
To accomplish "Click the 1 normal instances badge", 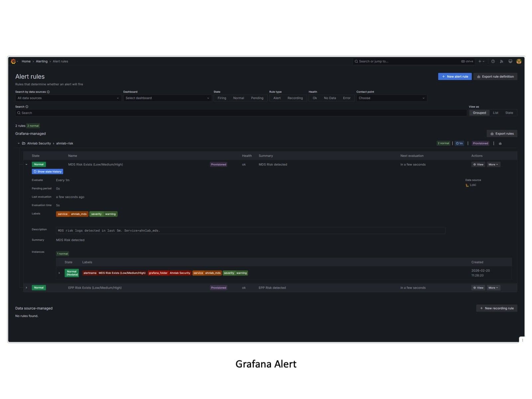I will pos(63,254).
